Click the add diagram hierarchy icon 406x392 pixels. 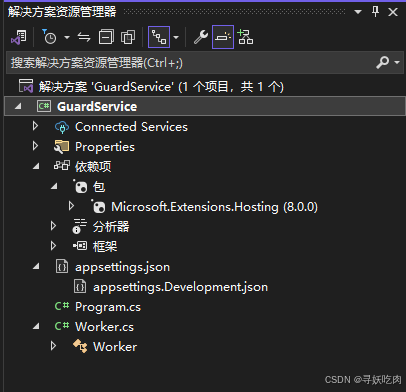click(245, 37)
